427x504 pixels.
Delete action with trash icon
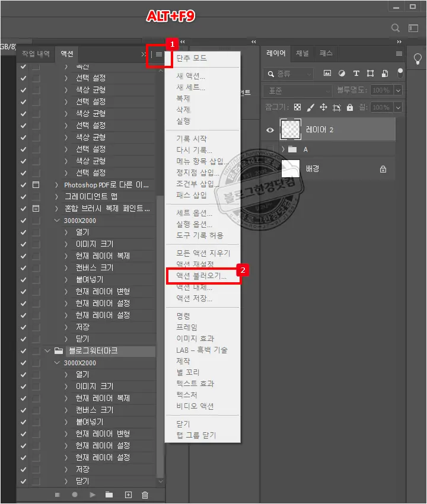[x=145, y=495]
